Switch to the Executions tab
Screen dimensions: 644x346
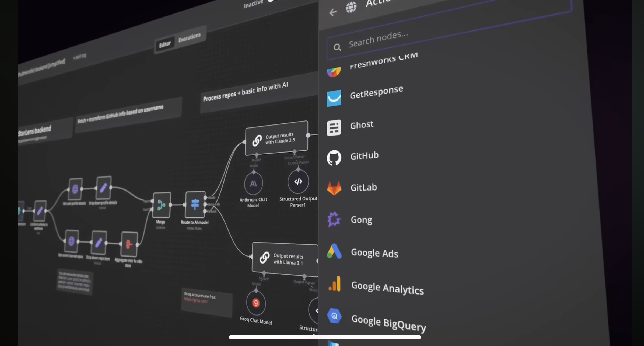190,37
